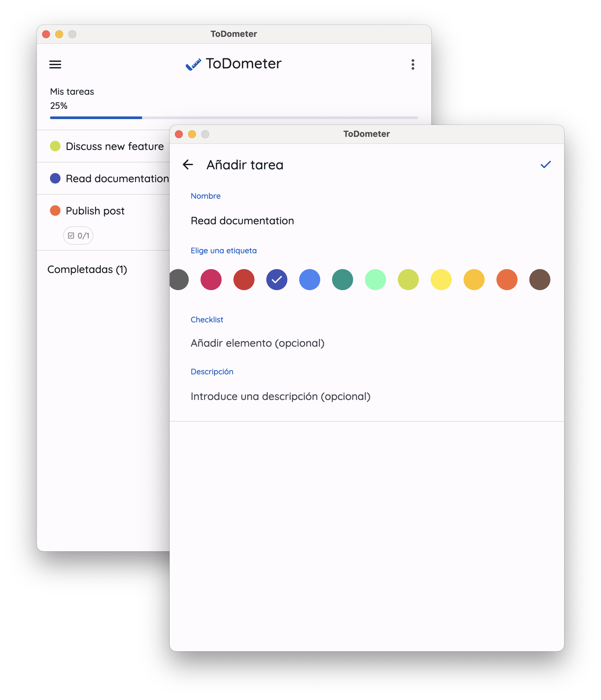Click the yellow-green dot on Discuss new feature
Viewport: 601px width, 700px height.
[55, 146]
